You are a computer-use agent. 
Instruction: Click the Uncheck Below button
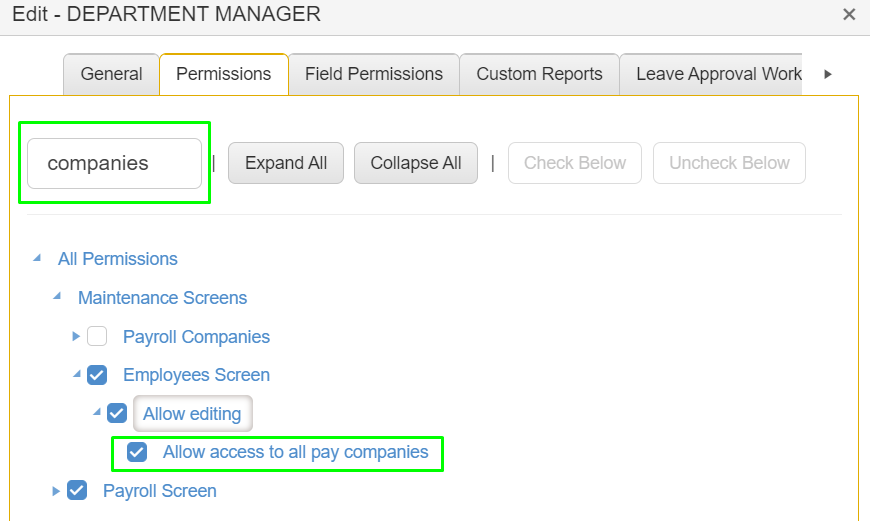point(729,163)
